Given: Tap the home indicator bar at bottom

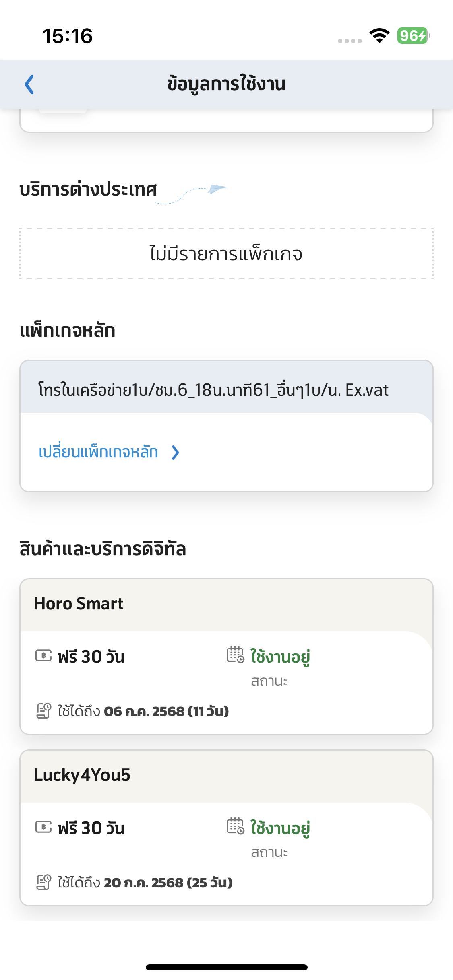Looking at the screenshot, I should click(x=226, y=967).
